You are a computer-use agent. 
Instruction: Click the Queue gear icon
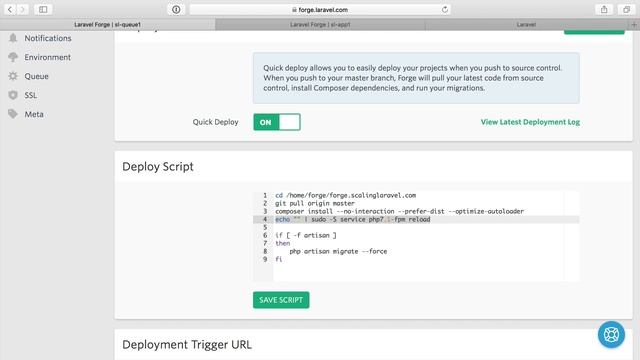[x=13, y=76]
